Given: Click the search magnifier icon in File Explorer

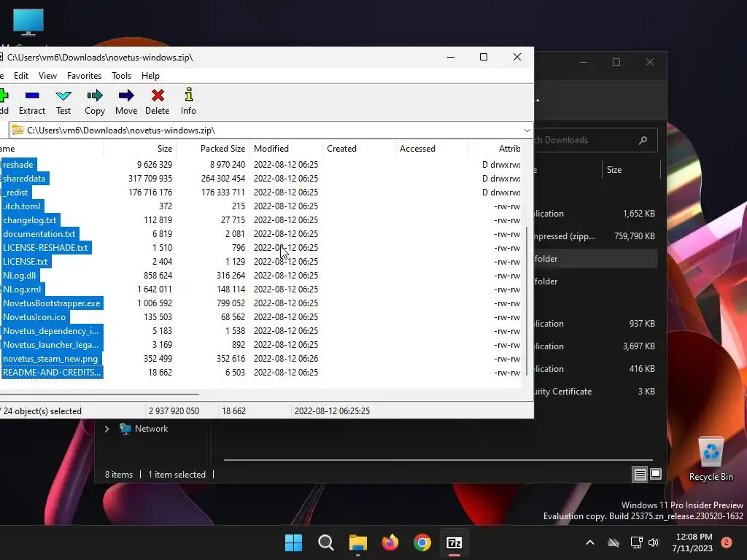Looking at the screenshot, I should (x=643, y=140).
